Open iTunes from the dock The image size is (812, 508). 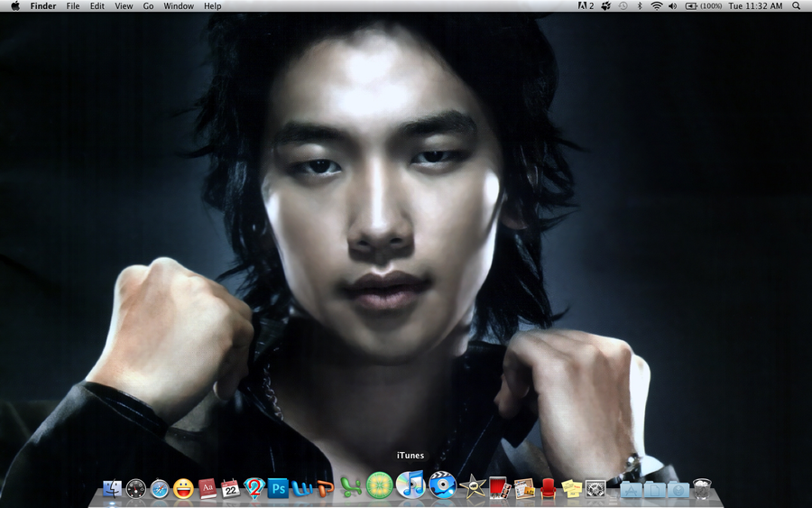pyautogui.click(x=411, y=485)
